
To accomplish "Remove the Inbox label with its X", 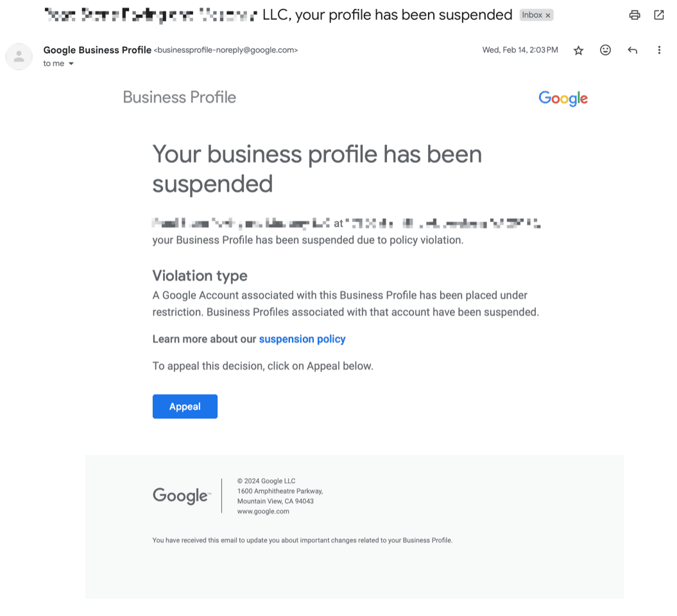I will click(x=548, y=15).
